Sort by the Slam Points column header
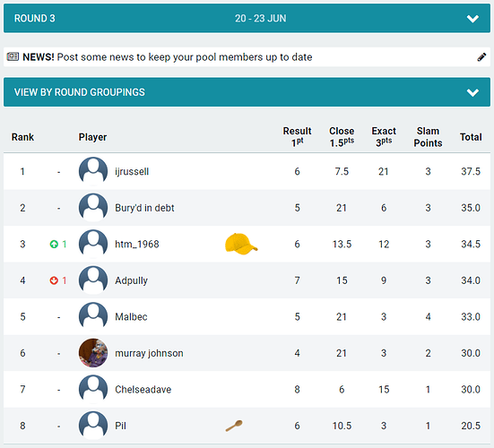The image size is (494, 448). 428,137
